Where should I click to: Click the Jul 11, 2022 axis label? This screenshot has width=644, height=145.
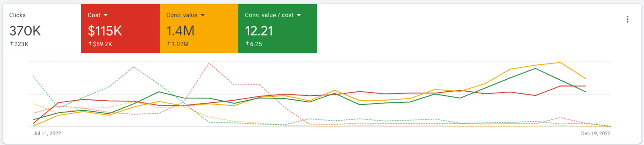click(47, 133)
